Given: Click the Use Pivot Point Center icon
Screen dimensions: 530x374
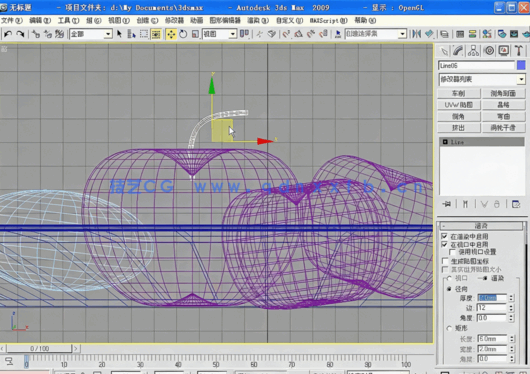Looking at the screenshot, I should pos(244,34).
